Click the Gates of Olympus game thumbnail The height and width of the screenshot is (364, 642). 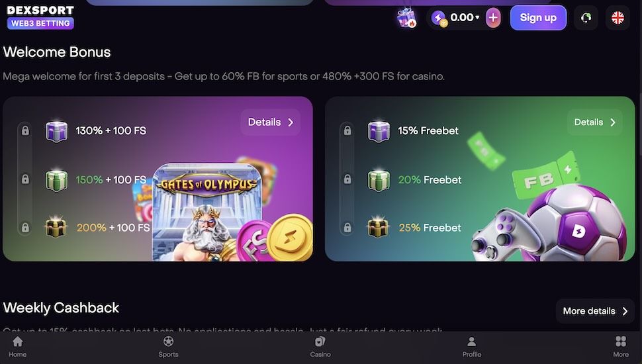pyautogui.click(x=207, y=212)
